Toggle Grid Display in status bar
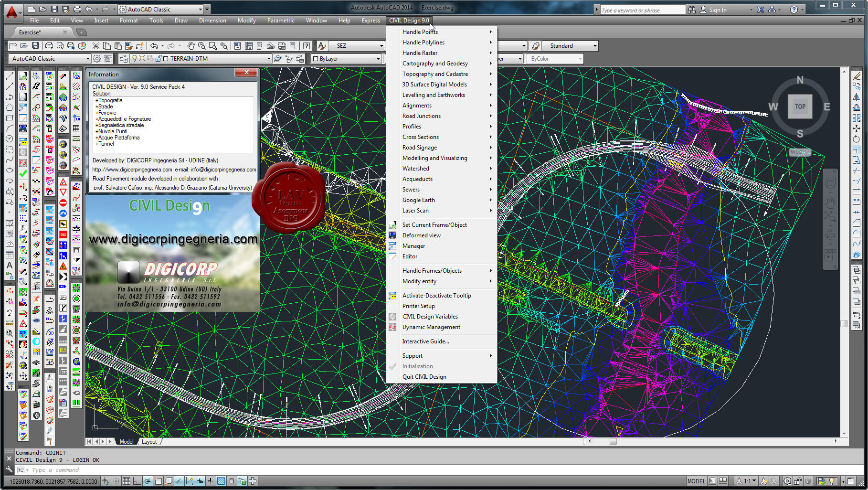The image size is (868, 490). pos(127,481)
